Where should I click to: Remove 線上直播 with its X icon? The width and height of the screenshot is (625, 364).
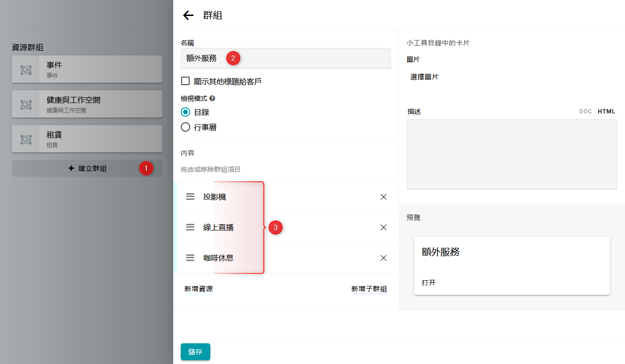click(x=384, y=227)
